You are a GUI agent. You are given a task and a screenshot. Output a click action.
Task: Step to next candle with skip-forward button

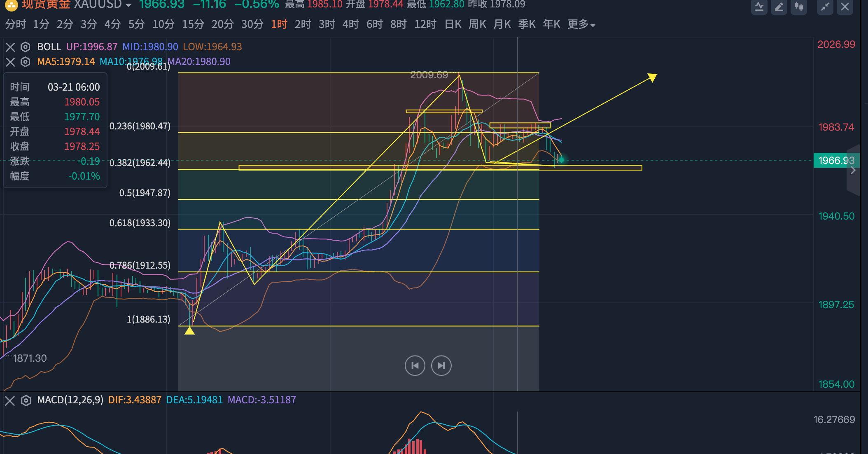pyautogui.click(x=441, y=366)
